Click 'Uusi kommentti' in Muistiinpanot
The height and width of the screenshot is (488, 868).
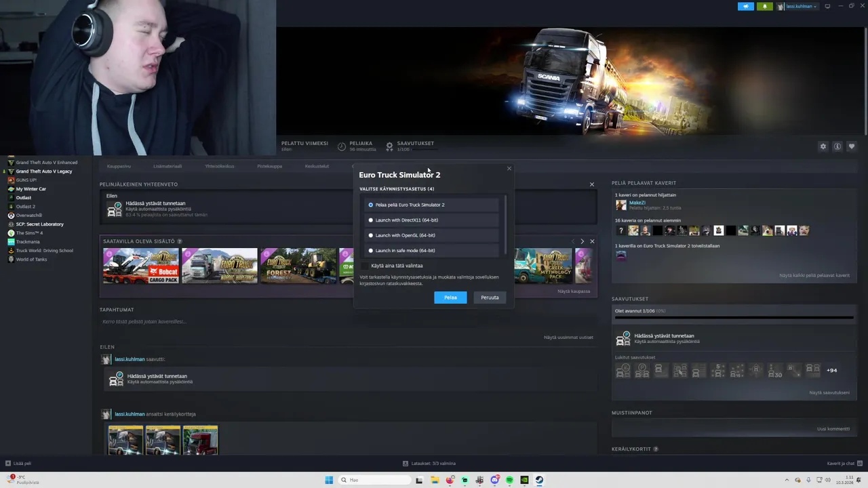coord(833,429)
